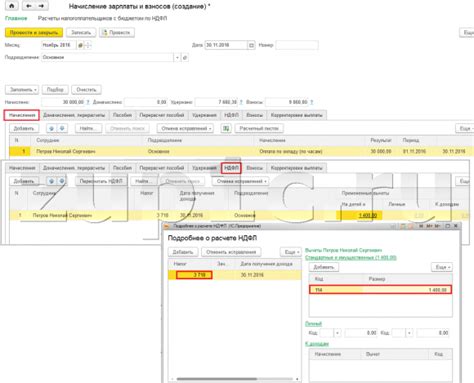Open Стандартные и имущественные (1 400,00) link
The height and width of the screenshot is (383, 474).
point(351,258)
